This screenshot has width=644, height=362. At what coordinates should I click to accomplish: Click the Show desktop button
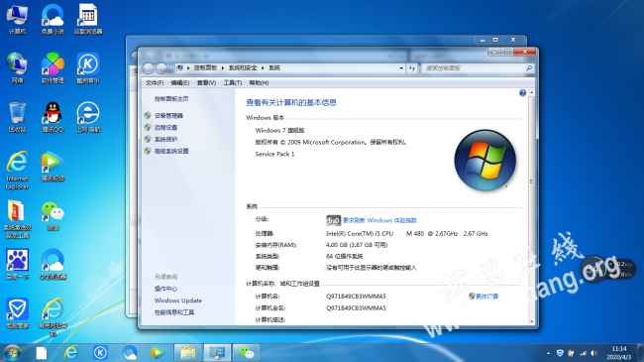[x=640, y=353]
